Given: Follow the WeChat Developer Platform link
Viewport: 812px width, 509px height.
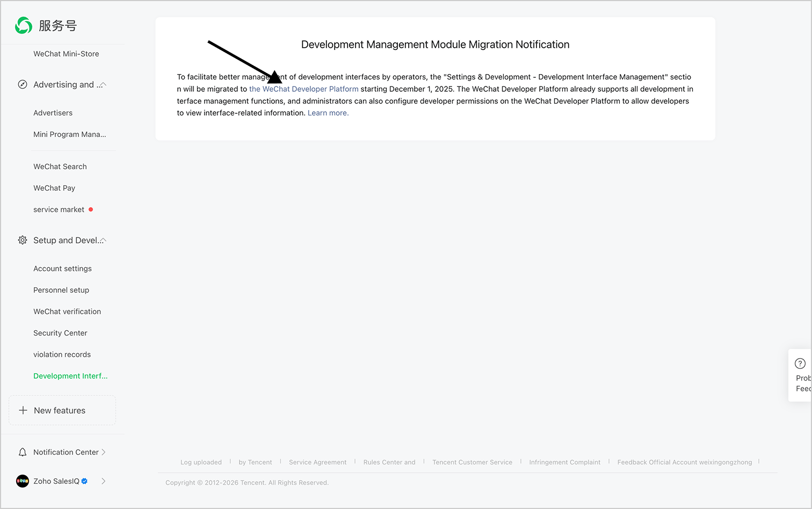Looking at the screenshot, I should [304, 89].
